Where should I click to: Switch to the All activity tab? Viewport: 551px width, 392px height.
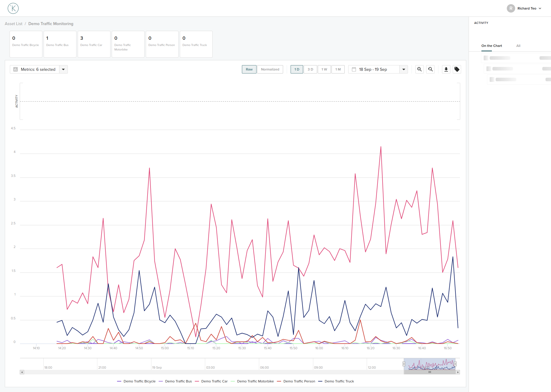click(518, 46)
